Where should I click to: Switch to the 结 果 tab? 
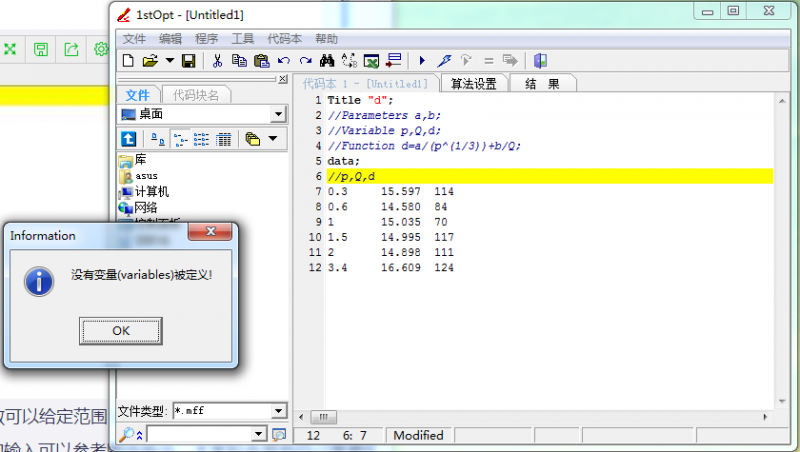(x=542, y=84)
